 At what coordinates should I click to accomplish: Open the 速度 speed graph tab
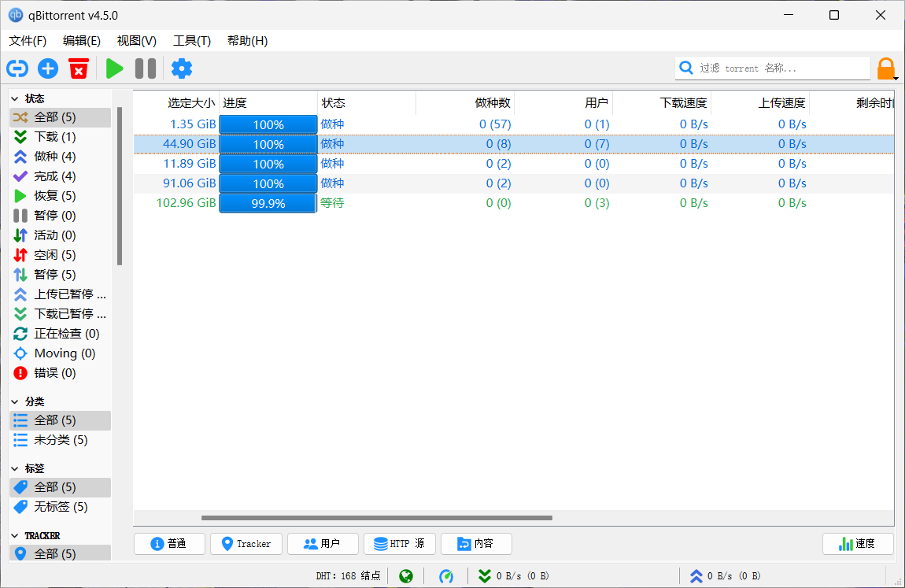click(x=858, y=544)
